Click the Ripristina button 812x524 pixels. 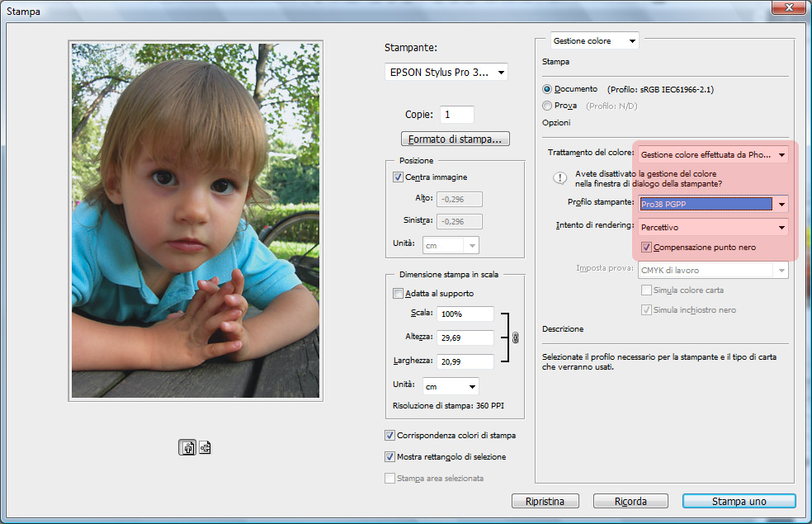coord(545,501)
